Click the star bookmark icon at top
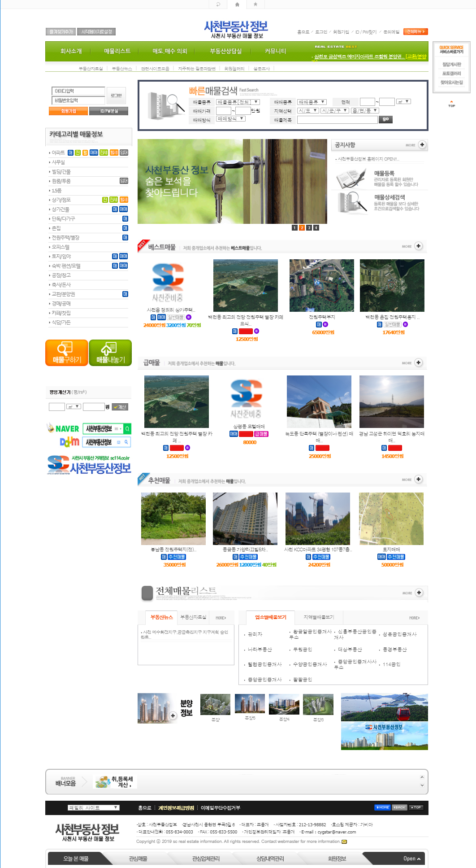 (x=255, y=4)
